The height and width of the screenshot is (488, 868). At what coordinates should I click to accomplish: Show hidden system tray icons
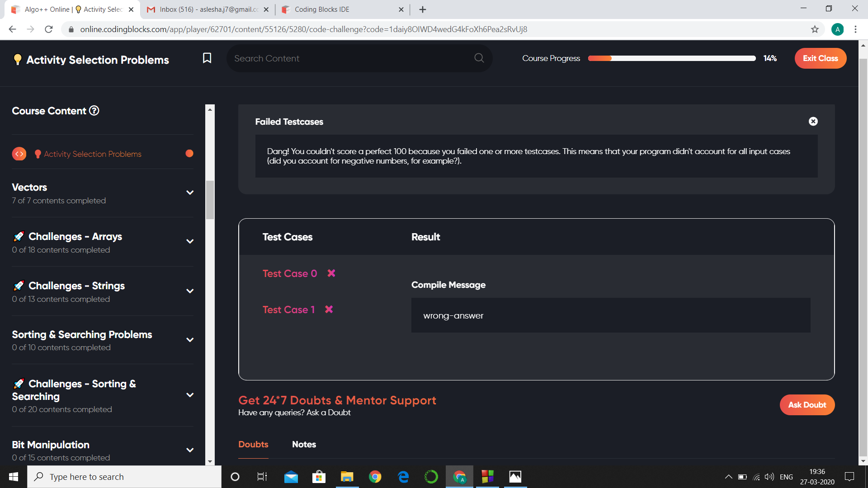tap(729, 477)
